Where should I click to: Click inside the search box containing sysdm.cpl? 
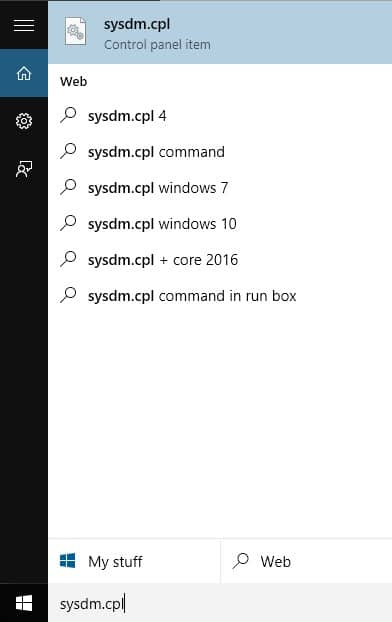(x=220, y=603)
